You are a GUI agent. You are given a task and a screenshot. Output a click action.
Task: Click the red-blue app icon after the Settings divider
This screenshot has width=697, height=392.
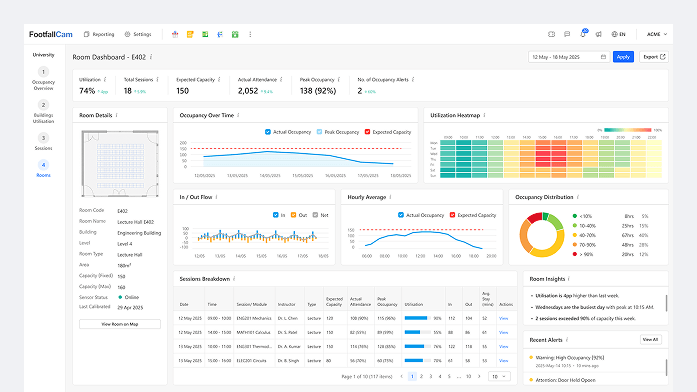[175, 34]
